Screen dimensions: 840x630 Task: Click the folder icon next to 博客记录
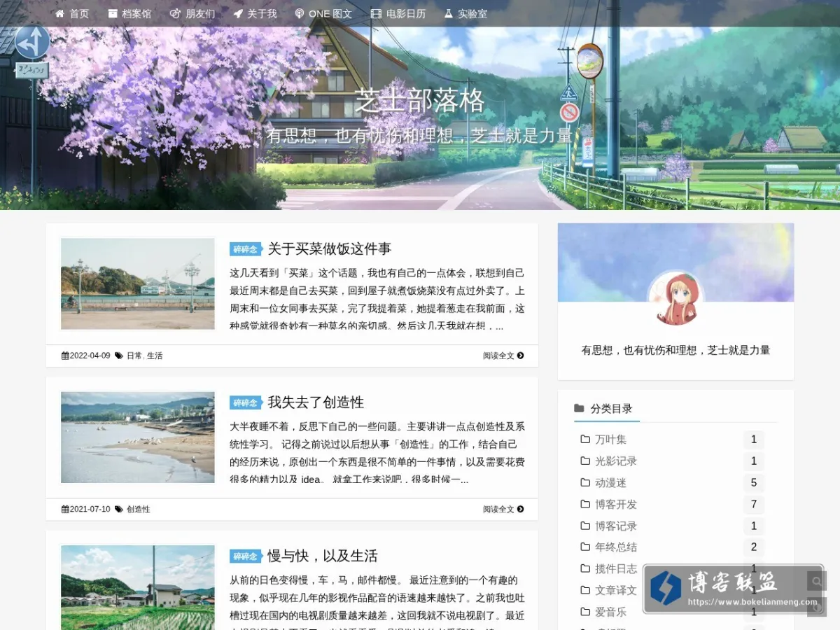point(585,526)
